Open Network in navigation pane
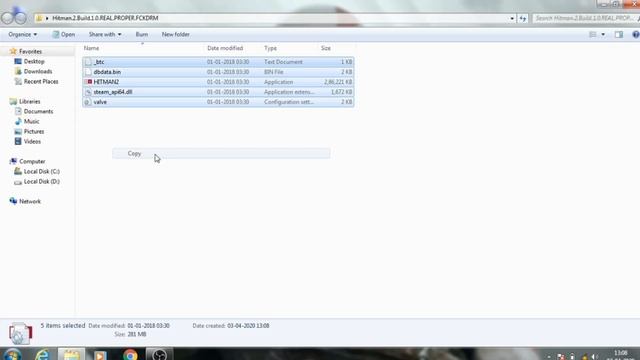 (x=30, y=201)
